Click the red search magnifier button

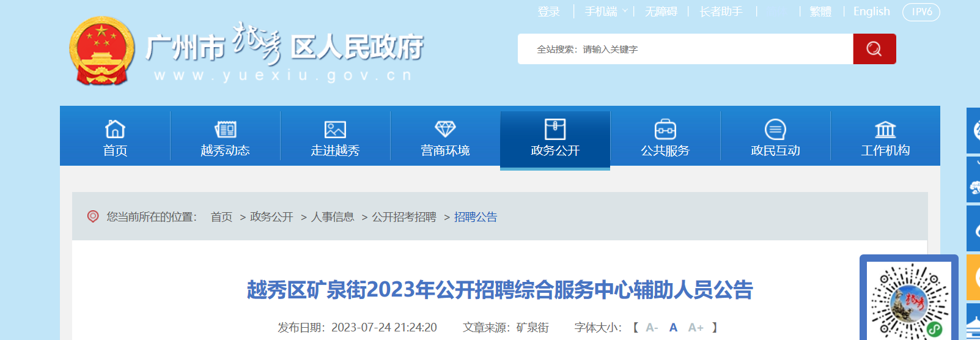pyautogui.click(x=874, y=49)
